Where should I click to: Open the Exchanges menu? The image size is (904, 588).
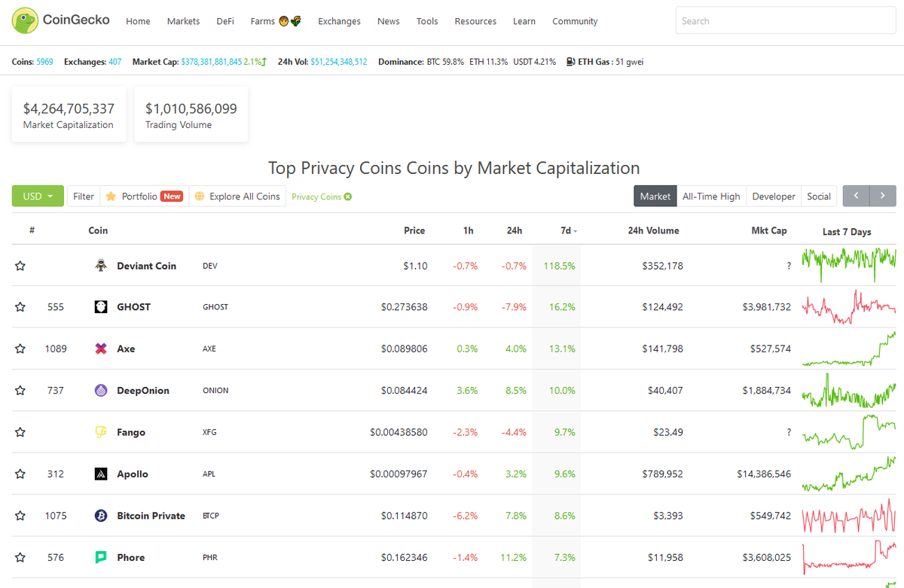[x=339, y=21]
